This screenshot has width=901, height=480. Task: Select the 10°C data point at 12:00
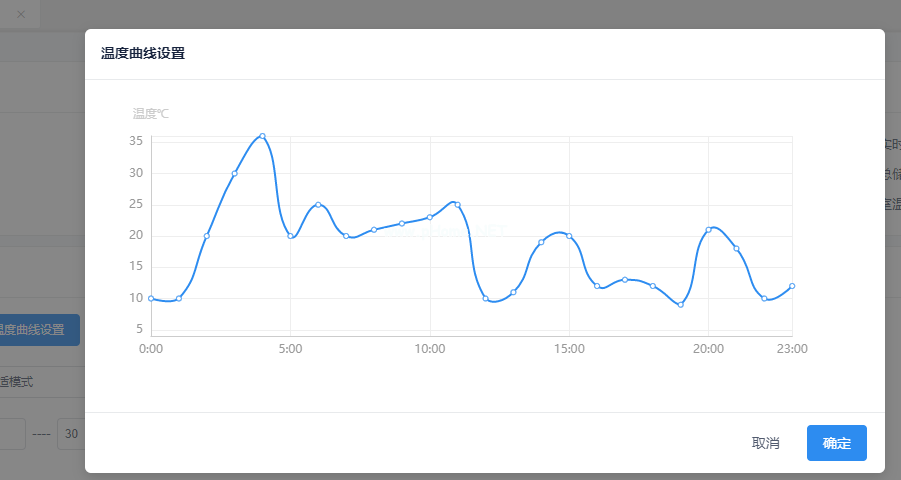click(485, 298)
